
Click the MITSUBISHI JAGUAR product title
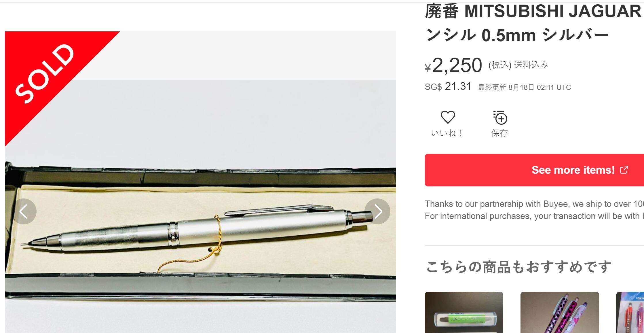click(x=534, y=23)
